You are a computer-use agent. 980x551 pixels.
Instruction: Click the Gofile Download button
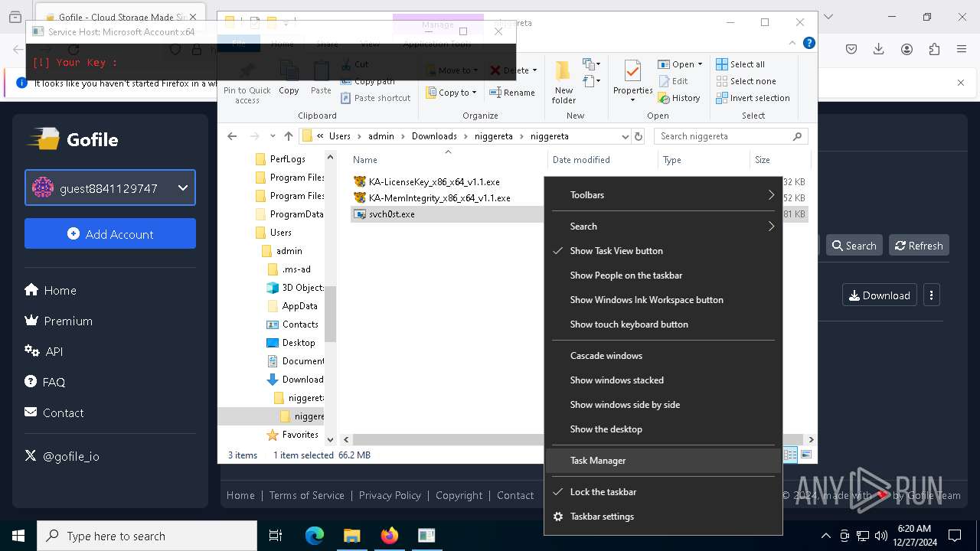[880, 295]
